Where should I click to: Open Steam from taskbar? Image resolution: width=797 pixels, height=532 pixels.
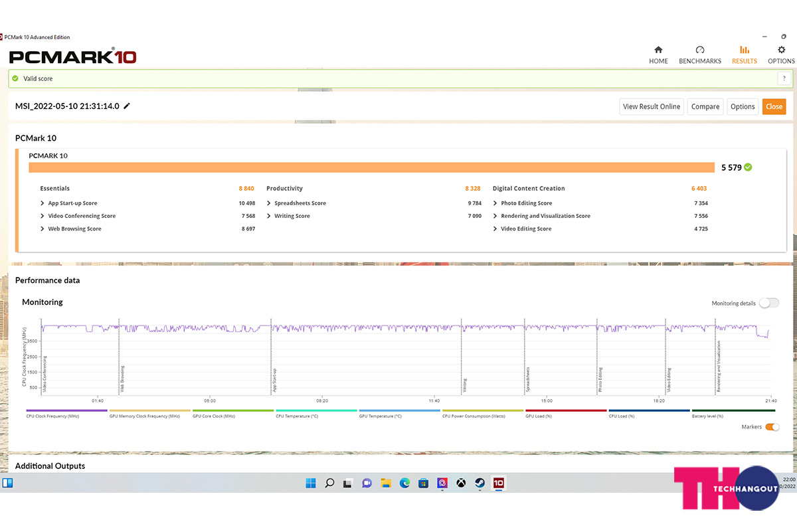[x=480, y=483]
